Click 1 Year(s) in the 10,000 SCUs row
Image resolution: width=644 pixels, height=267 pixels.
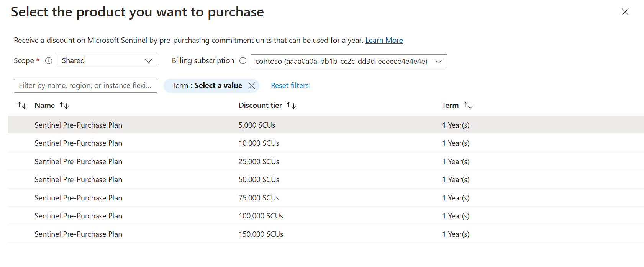click(456, 143)
